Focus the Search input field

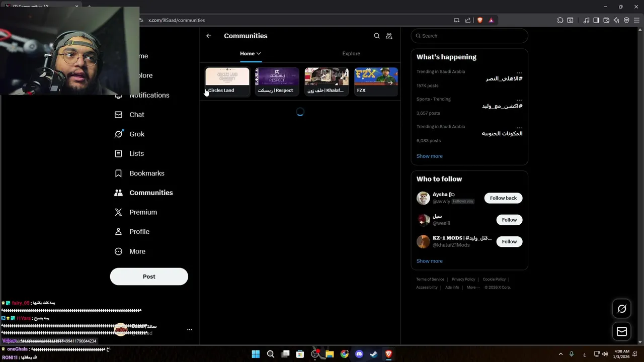point(469,36)
